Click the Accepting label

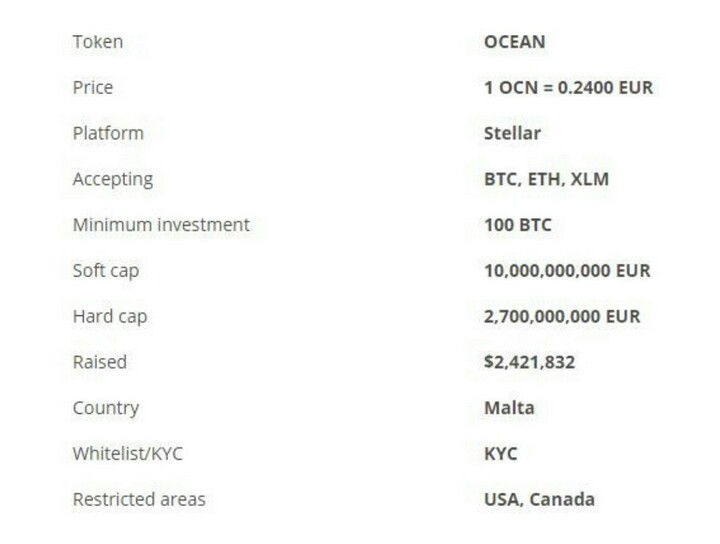pos(112,179)
